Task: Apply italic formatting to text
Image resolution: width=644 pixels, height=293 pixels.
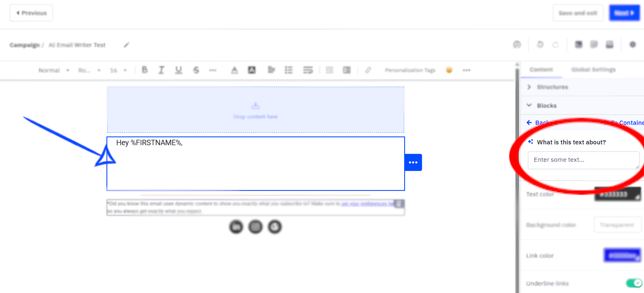Action: tap(161, 70)
